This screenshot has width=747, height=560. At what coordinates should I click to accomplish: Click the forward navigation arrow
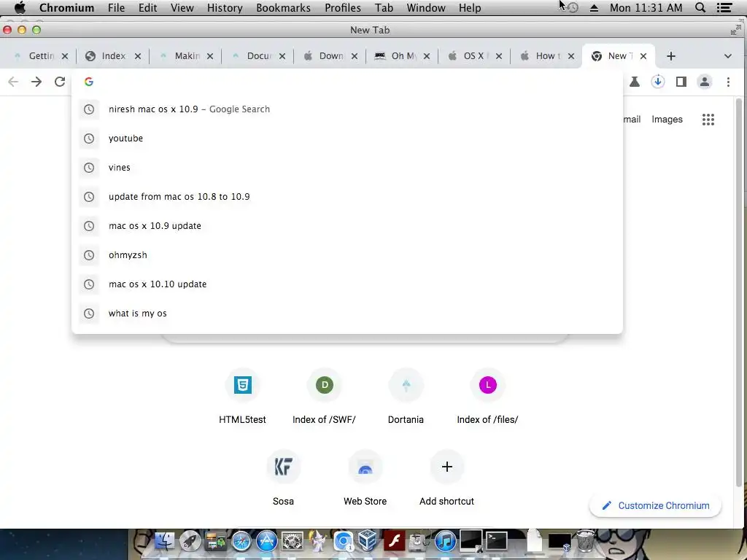(36, 82)
